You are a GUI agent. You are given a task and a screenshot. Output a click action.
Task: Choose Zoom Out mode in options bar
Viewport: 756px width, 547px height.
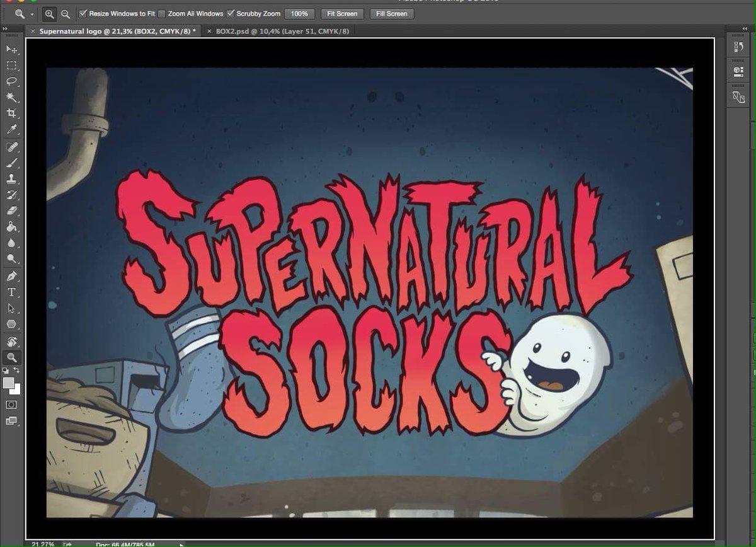[x=65, y=13]
